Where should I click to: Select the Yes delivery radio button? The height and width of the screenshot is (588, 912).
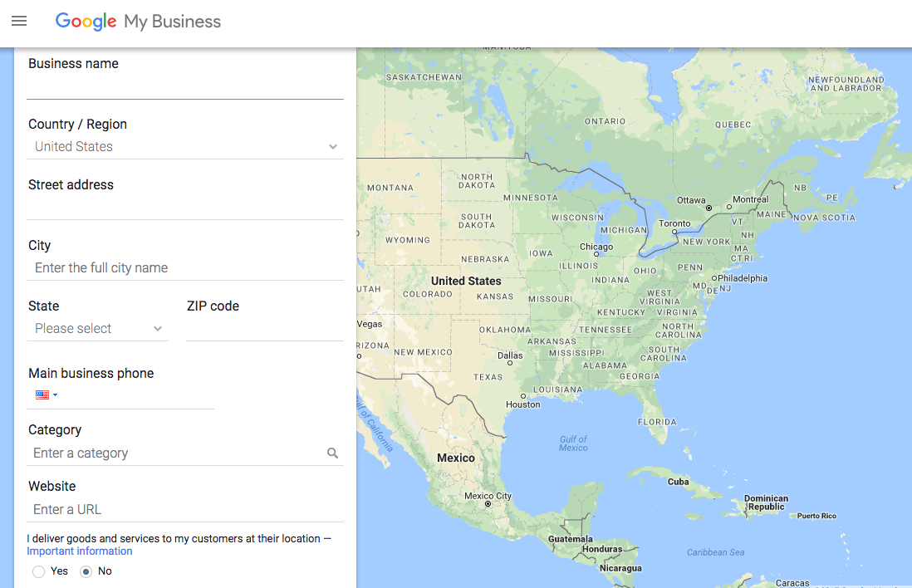pos(39,571)
